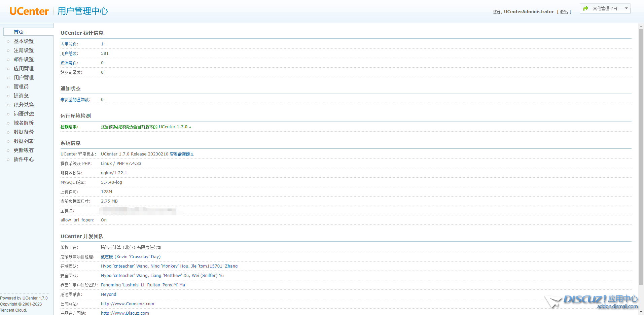Image resolution: width=644 pixels, height=315 pixels.
Task: Open 邮件设置 in the sidebar
Action: pos(24,59)
